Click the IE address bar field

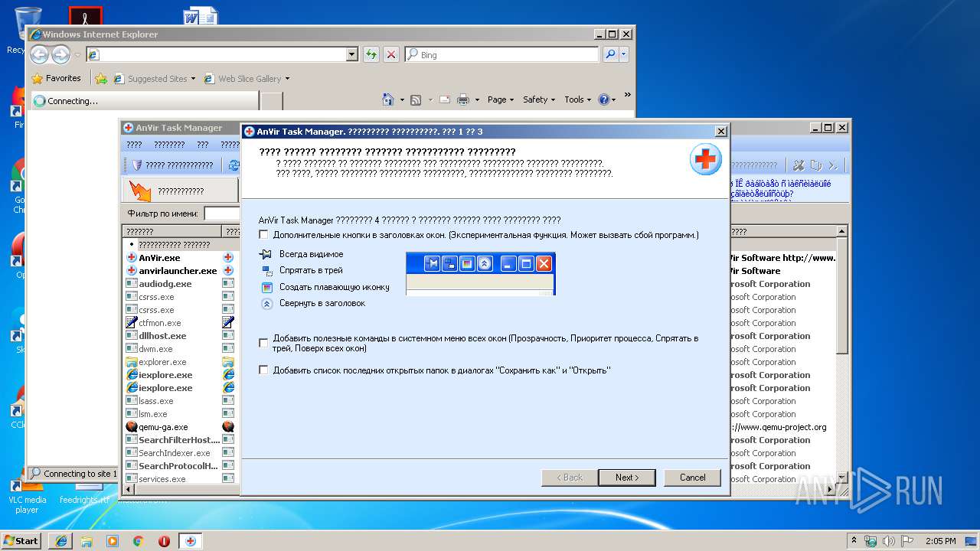216,54
